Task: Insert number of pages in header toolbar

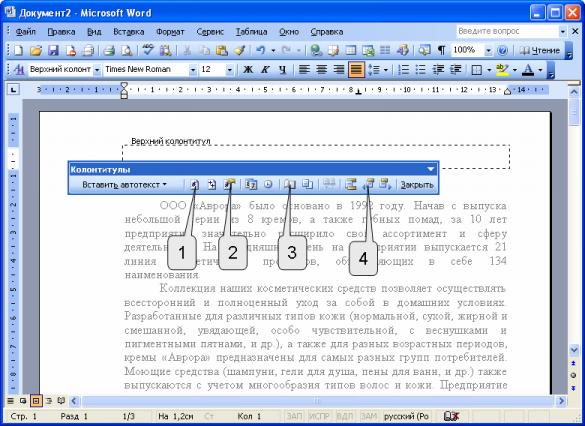Action: tap(212, 185)
